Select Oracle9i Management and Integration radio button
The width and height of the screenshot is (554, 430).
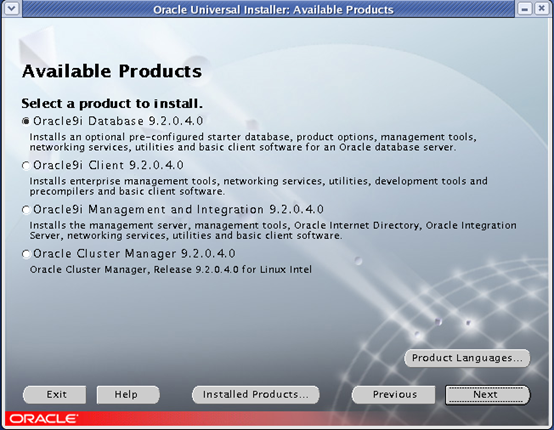[x=26, y=210]
